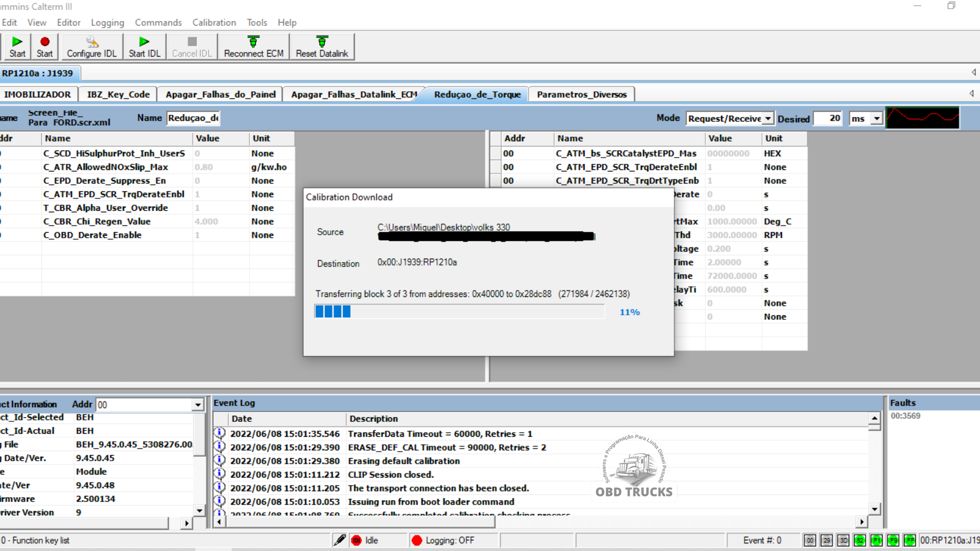
Task: Open the Editor menu
Action: pos(69,22)
